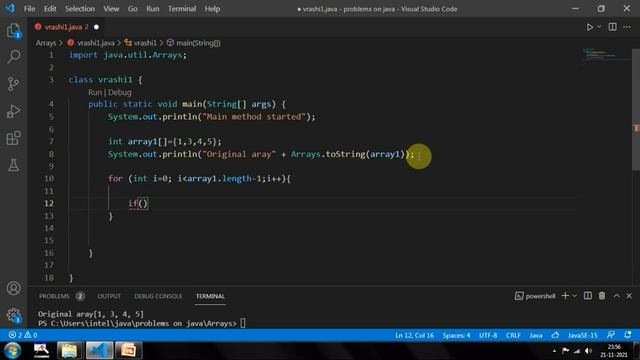
Task: Open PowerPoint from the taskbar
Action: pos(128,350)
